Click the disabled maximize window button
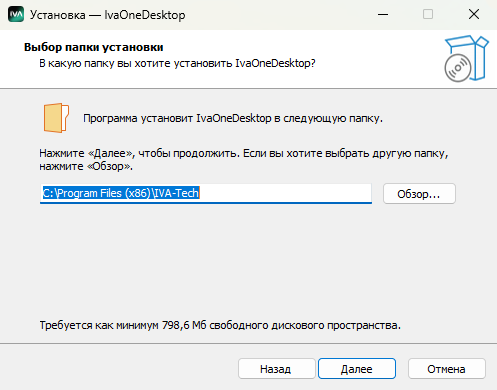The width and height of the screenshot is (497, 390). [428, 15]
